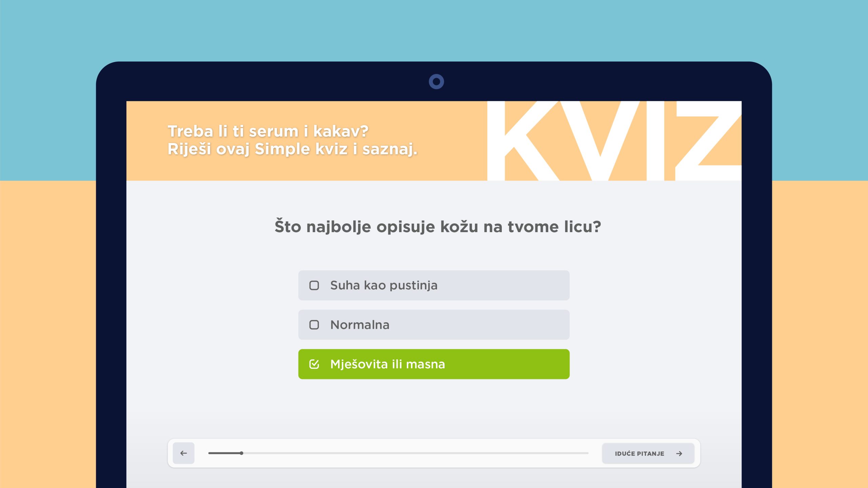Click the large KVIZ banner logo

[x=614, y=141]
